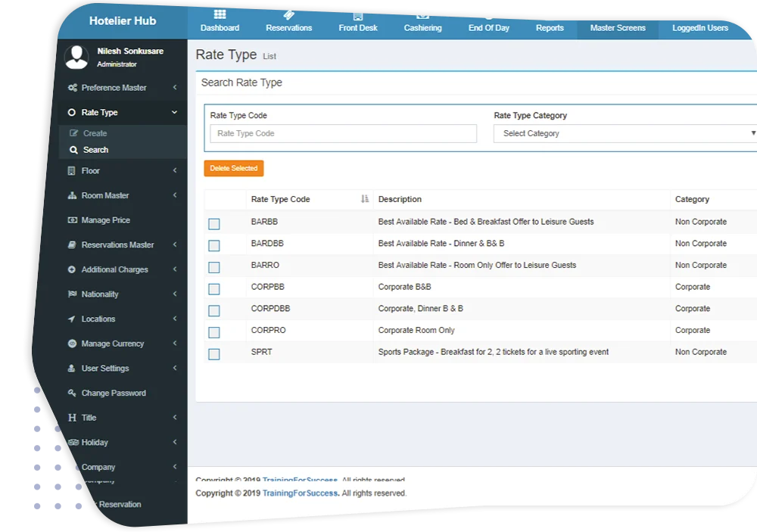Viewport: 757px width, 532px height.
Task: Click the user avatar icon
Action: coord(76,57)
